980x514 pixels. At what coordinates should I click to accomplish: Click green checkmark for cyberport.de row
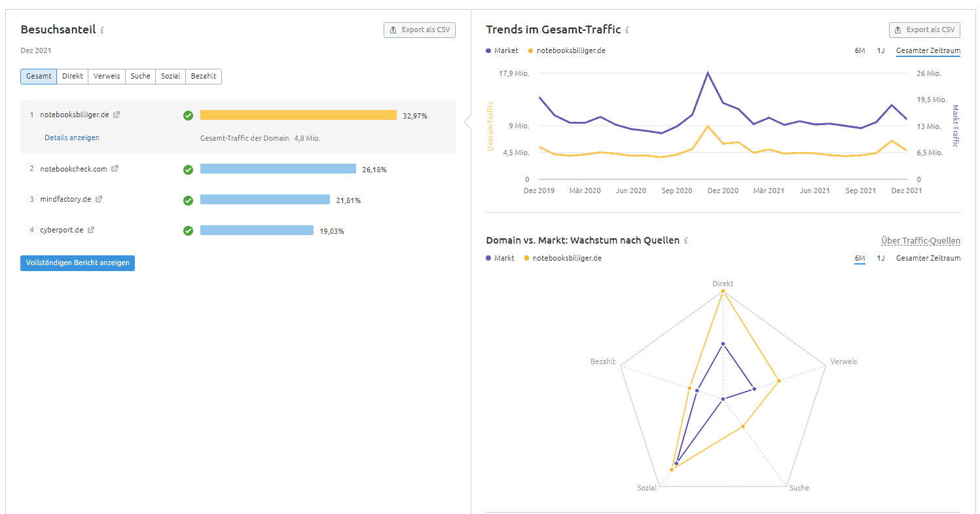[188, 230]
